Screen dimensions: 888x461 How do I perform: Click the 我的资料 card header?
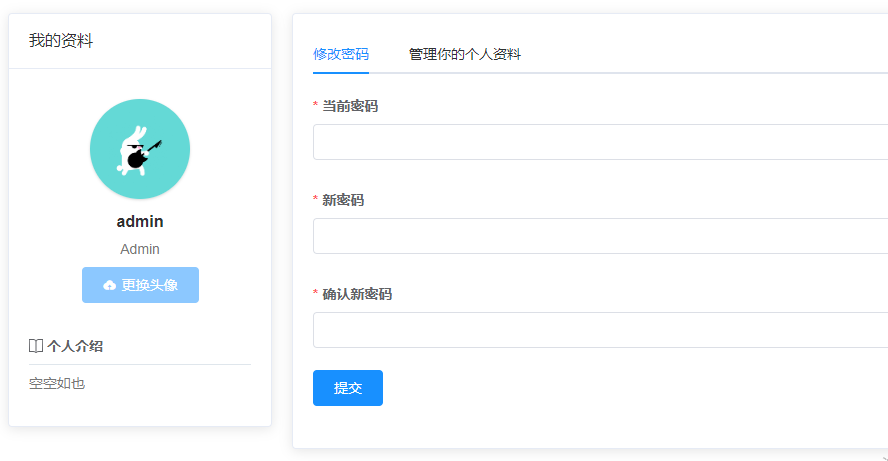pos(61,41)
